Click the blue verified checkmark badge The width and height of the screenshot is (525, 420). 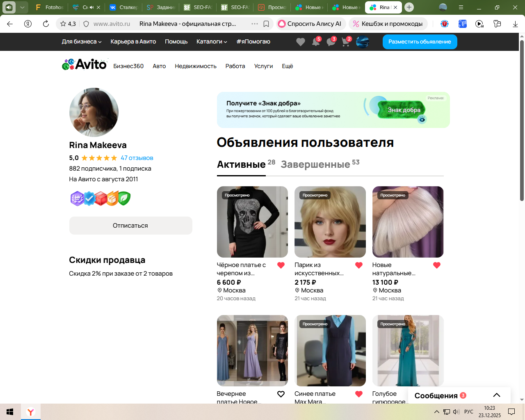pos(89,199)
